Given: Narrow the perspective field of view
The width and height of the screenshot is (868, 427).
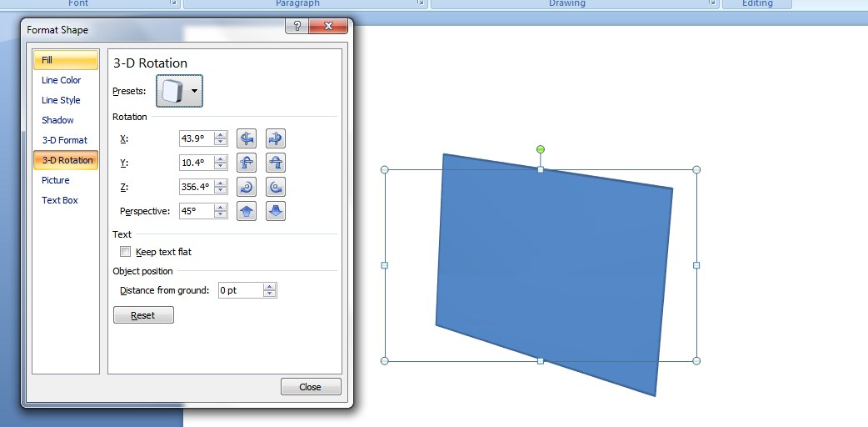Looking at the screenshot, I should click(247, 211).
